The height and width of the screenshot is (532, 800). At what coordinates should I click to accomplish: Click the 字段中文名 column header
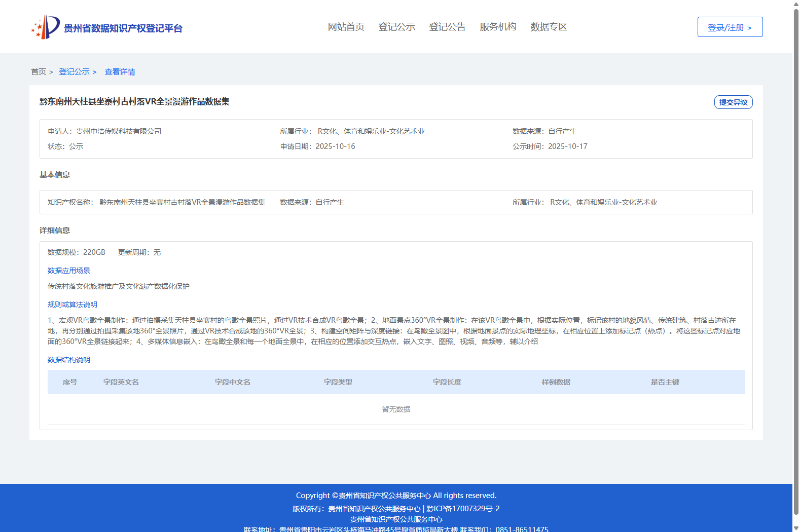point(233,382)
